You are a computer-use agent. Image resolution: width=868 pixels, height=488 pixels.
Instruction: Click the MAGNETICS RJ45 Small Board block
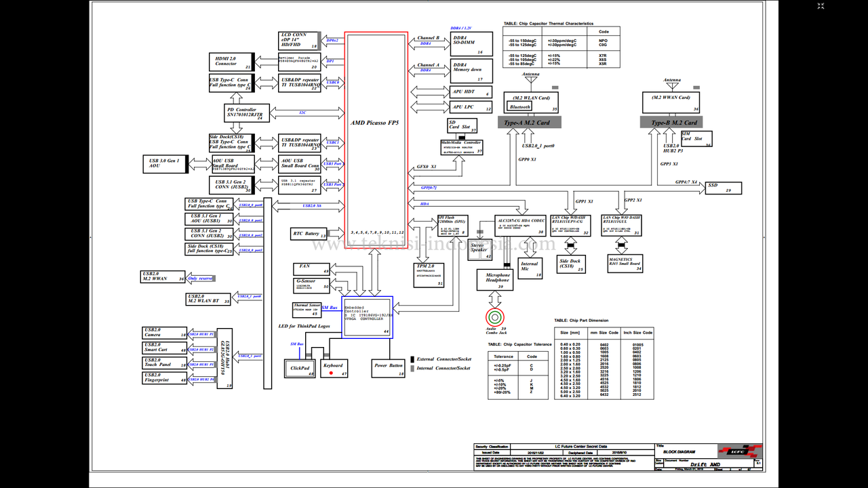click(625, 264)
